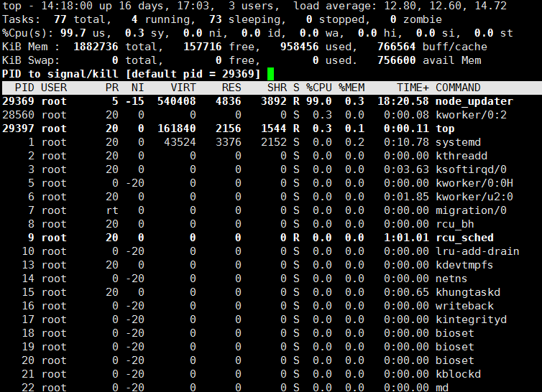Click the 157716 free memory value
The width and height of the screenshot is (542, 392).
203,47
